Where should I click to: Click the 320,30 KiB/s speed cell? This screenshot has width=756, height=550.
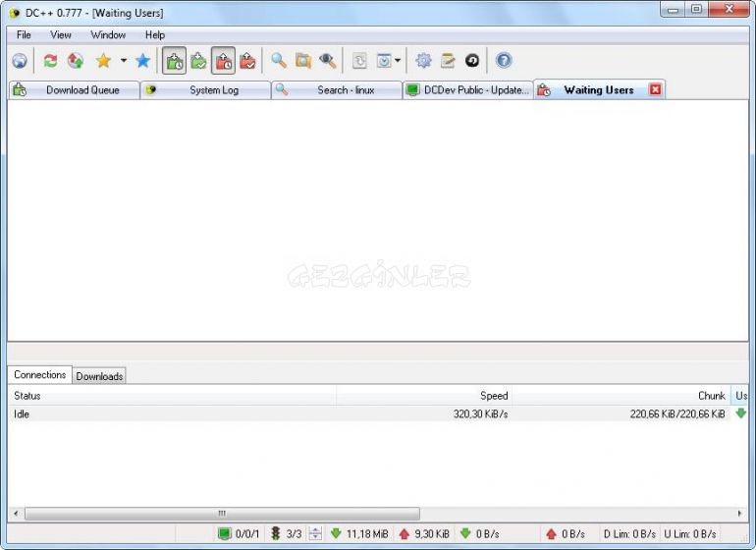(x=480, y=413)
